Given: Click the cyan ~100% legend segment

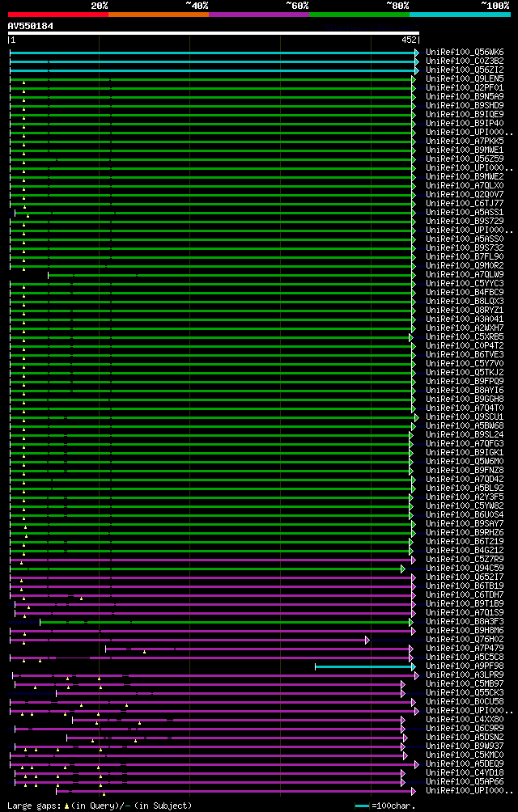Looking at the screenshot, I should click(x=460, y=15).
